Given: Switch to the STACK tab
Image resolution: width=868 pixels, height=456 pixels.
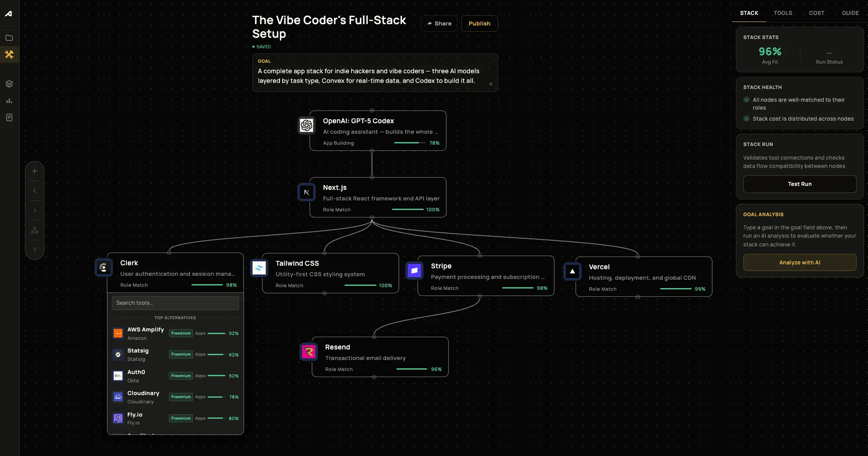Looking at the screenshot, I should point(749,13).
